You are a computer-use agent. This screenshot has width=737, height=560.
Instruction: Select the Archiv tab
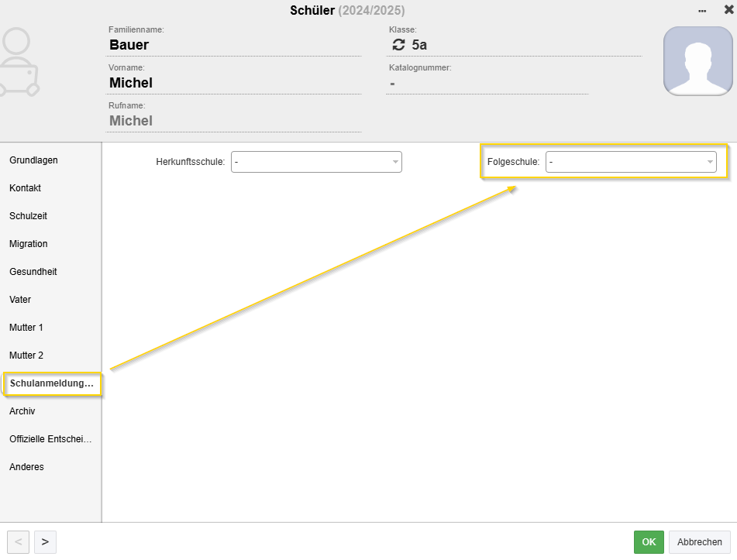22,411
